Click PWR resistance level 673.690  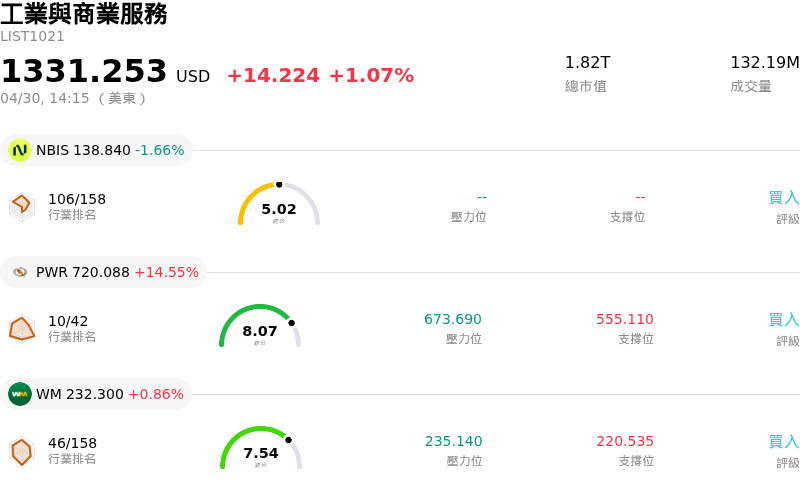click(x=453, y=320)
